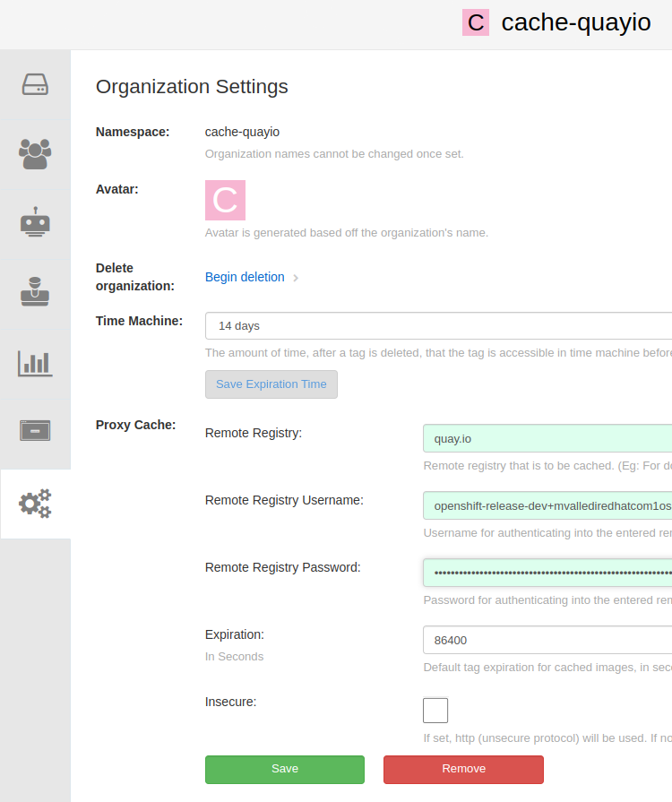This screenshot has width=672, height=802.
Task: Focus the Expiration 86400 field
Action: 547,640
